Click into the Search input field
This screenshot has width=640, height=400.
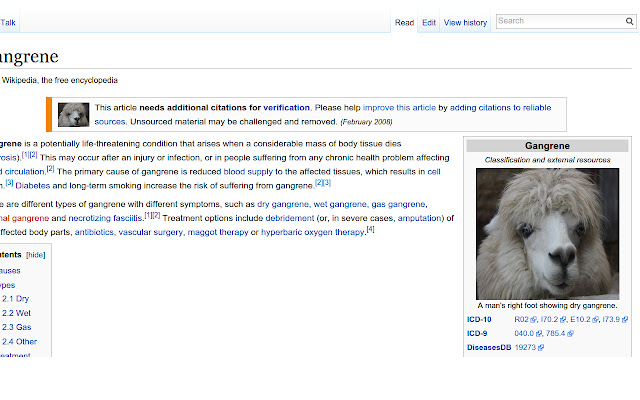557,21
